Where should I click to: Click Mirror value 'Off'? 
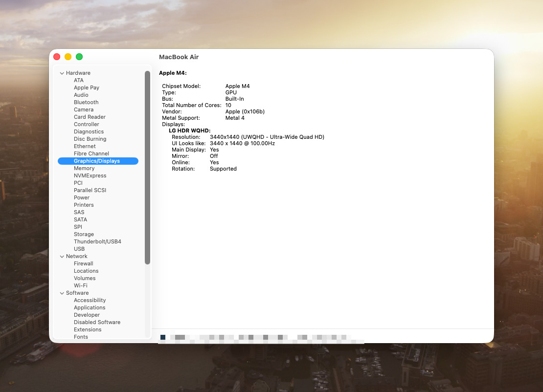coord(214,156)
